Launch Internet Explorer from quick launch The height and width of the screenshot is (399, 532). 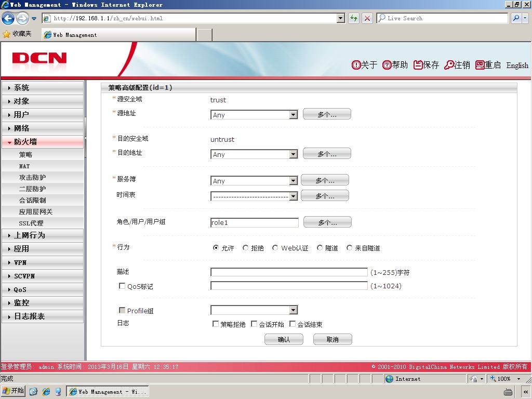click(x=46, y=392)
